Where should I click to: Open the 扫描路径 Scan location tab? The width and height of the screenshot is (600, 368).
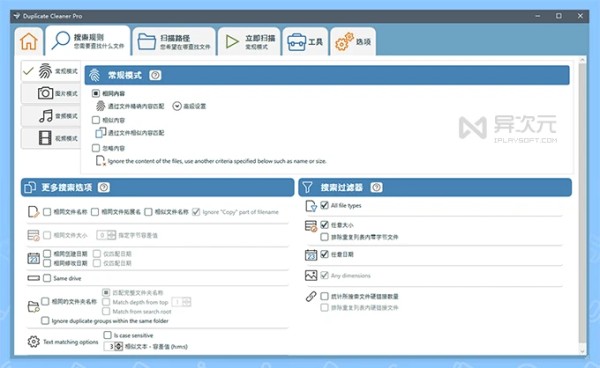[x=174, y=41]
